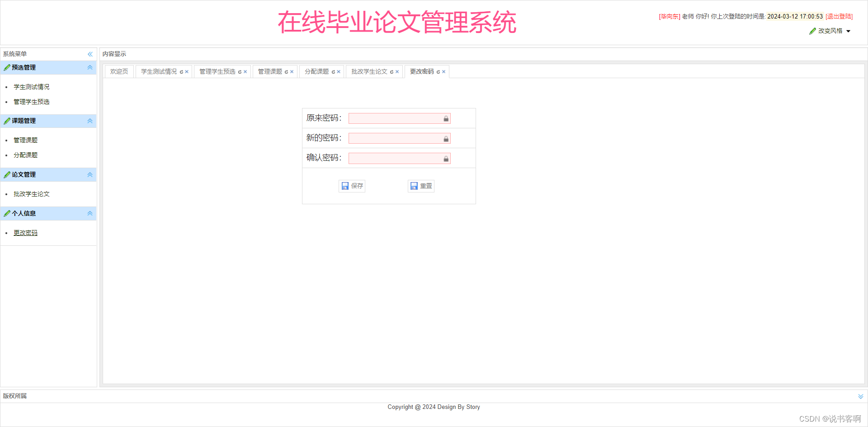
Task: Collapse the 个人信息 section
Action: pyautogui.click(x=90, y=213)
